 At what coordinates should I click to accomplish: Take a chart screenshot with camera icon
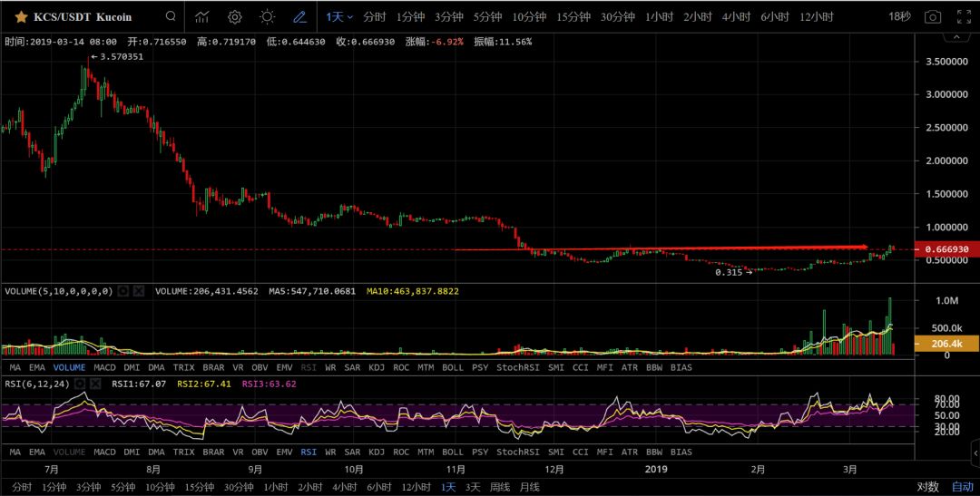coord(932,17)
